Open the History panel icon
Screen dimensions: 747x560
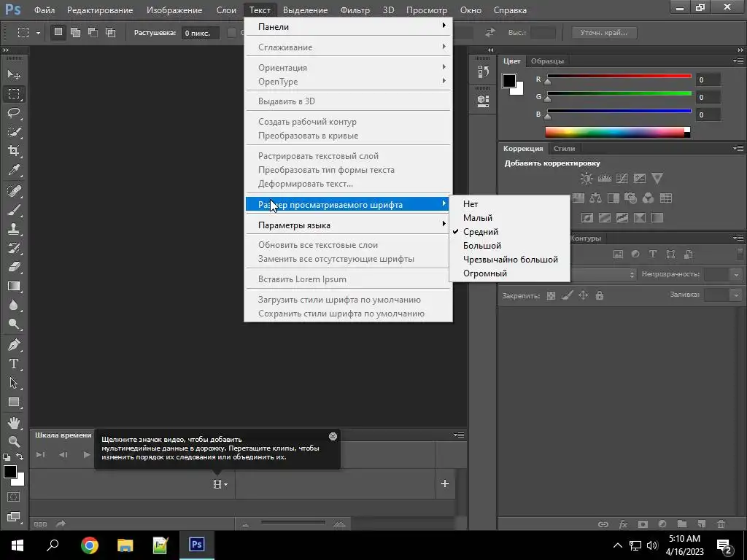click(x=483, y=72)
